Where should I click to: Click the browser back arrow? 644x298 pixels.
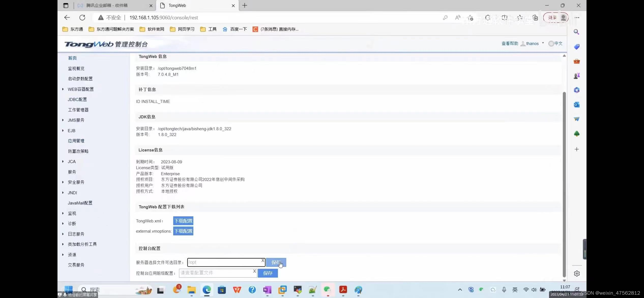(67, 18)
